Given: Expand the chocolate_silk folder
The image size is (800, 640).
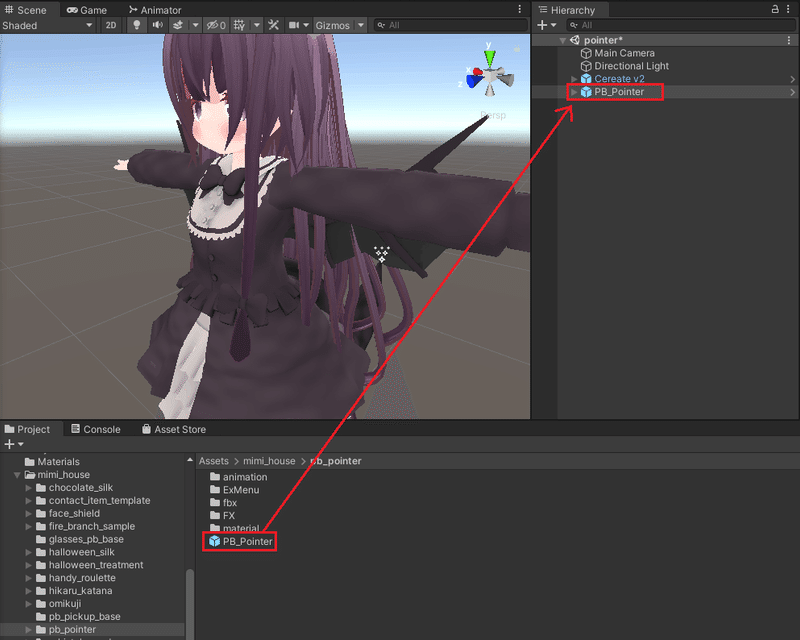Looking at the screenshot, I should 29,488.
